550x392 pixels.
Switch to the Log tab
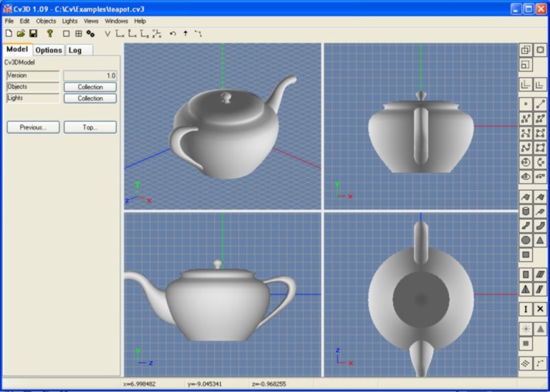pyautogui.click(x=79, y=50)
